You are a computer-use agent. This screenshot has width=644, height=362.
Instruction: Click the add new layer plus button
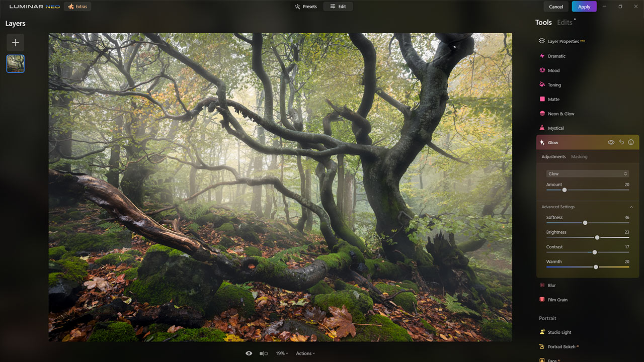(16, 43)
